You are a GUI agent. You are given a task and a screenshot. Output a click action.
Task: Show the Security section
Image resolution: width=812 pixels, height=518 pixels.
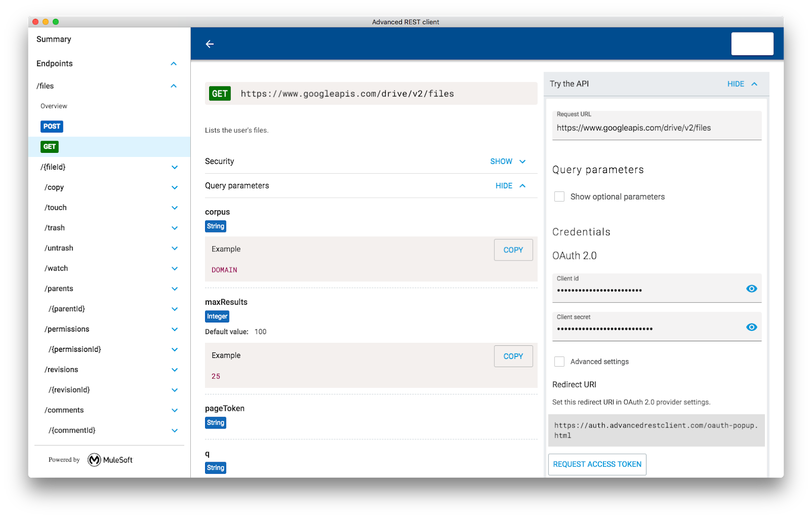click(507, 161)
